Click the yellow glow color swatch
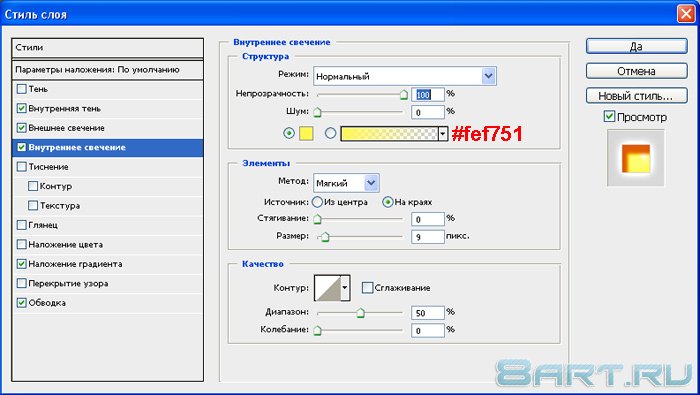This screenshot has width=700, height=395. [306, 133]
